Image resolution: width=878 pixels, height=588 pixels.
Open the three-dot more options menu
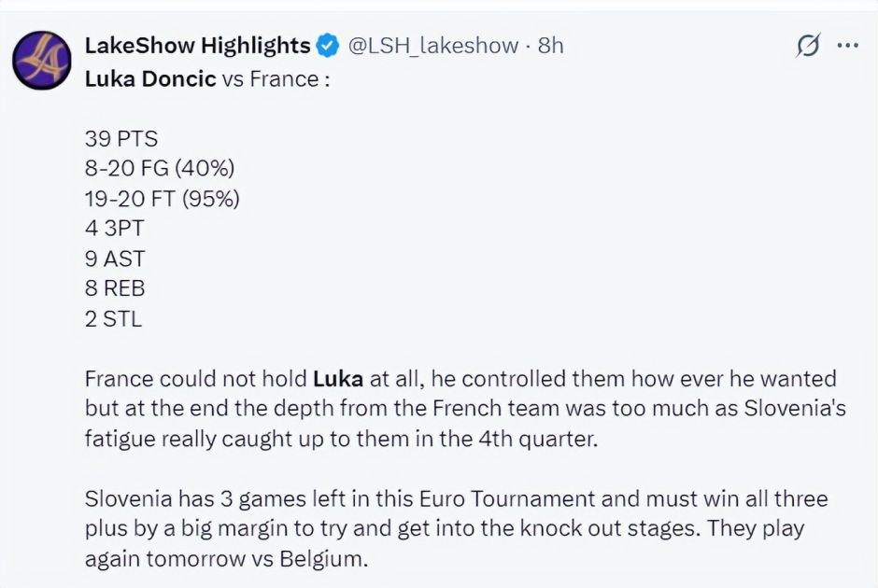[848, 46]
